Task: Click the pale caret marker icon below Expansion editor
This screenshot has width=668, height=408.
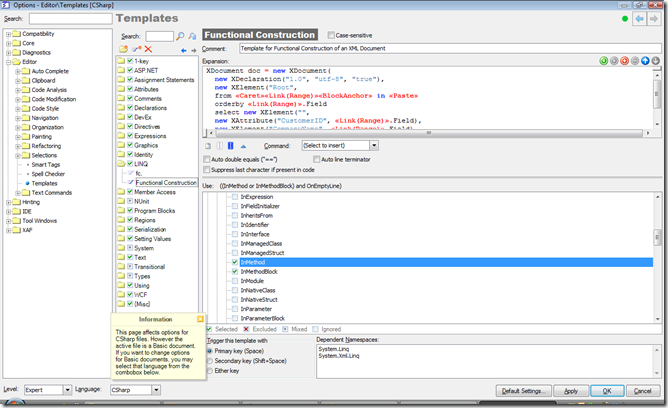Action: click(219, 146)
